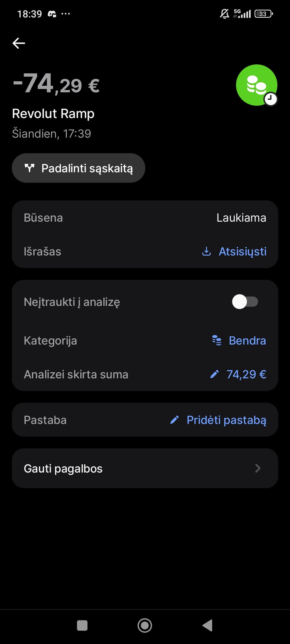Tap the pending clock badge icon

click(x=271, y=99)
